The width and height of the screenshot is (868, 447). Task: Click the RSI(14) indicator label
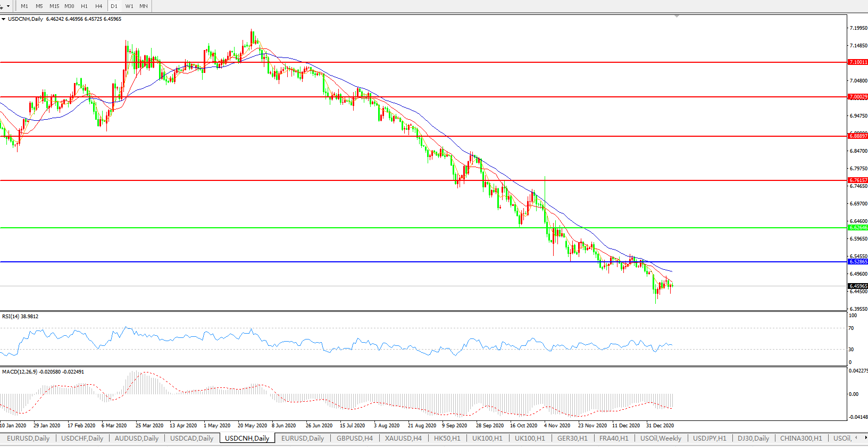(20, 317)
